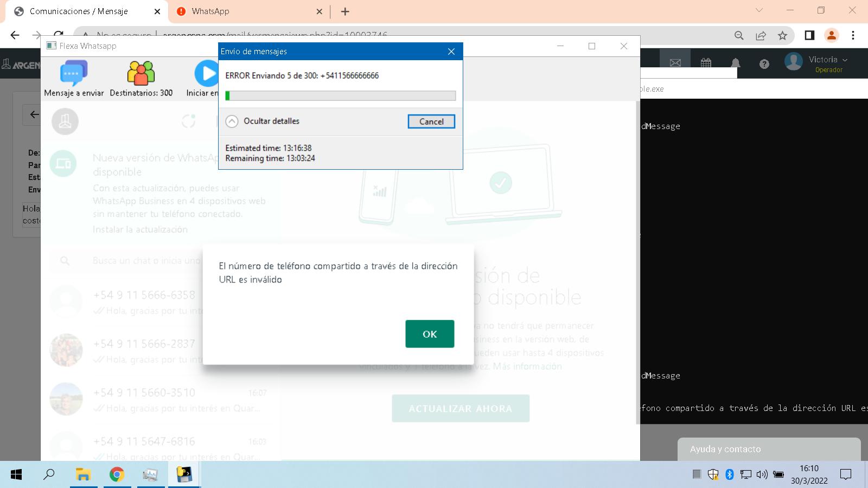Click the 'Remaining time: 13:03:24' text
Image resolution: width=868 pixels, height=488 pixels.
click(x=270, y=158)
